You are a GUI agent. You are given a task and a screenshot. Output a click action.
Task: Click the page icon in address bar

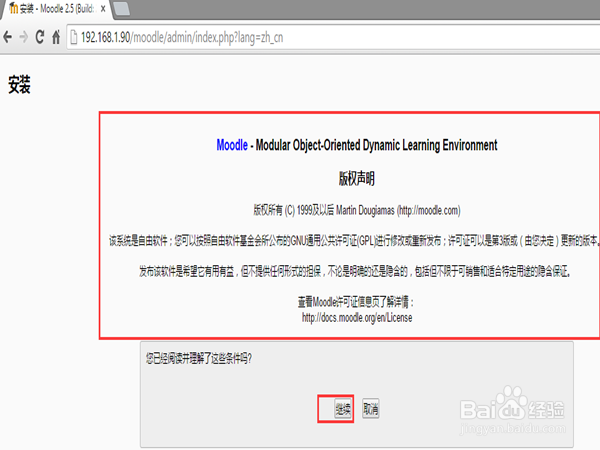pos(73,38)
